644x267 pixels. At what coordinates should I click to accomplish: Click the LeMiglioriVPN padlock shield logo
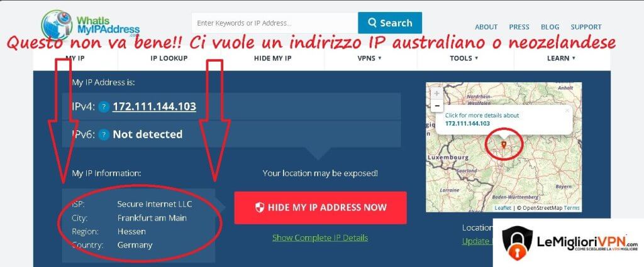[x=518, y=242]
